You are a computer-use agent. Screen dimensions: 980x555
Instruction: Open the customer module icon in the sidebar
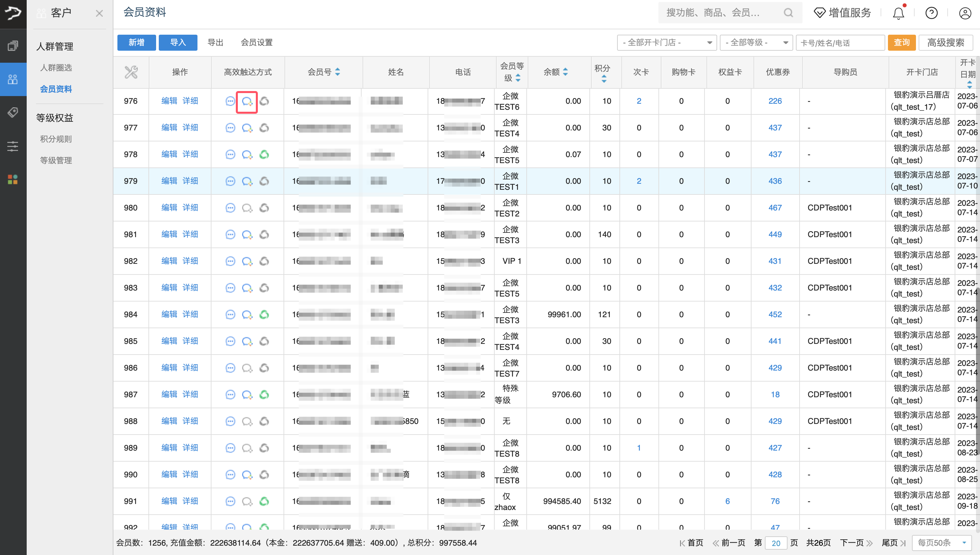pos(13,79)
